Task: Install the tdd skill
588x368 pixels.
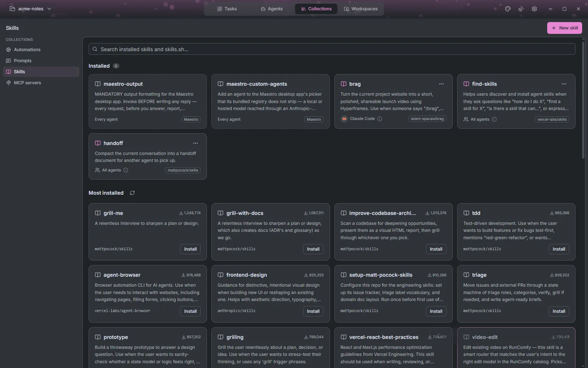Action: [559, 249]
